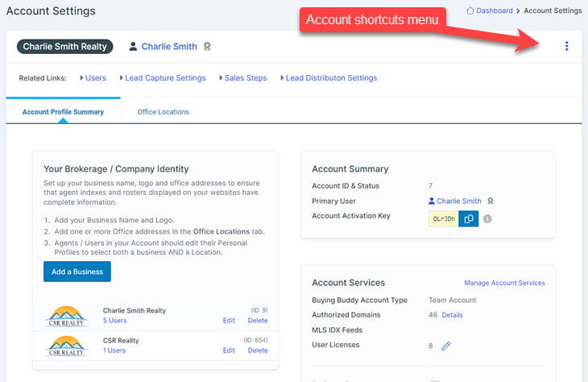Delete the Charlie Smith Realty business

click(x=258, y=321)
